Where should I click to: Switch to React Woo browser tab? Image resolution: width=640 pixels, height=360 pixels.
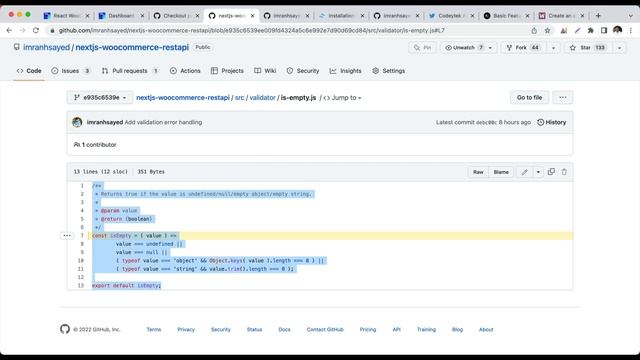click(66, 16)
